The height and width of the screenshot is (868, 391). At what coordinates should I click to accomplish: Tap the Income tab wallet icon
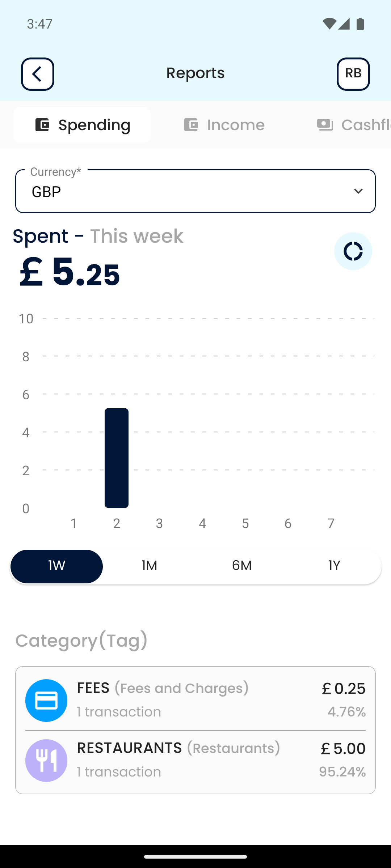[191, 125]
